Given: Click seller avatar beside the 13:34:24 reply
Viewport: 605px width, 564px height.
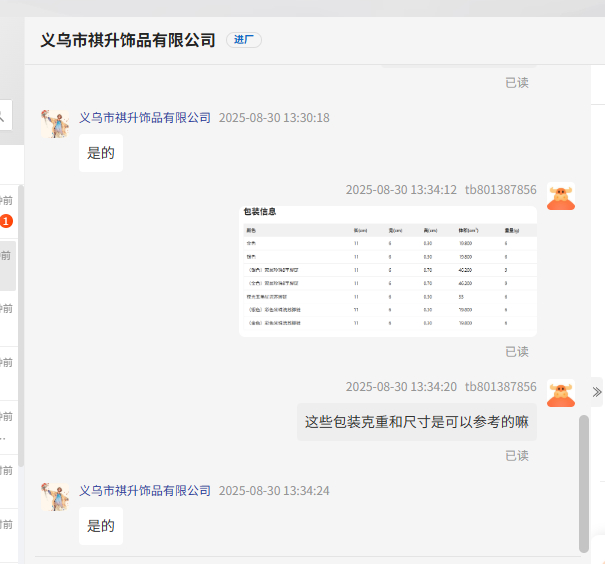Looking at the screenshot, I should (54, 495).
